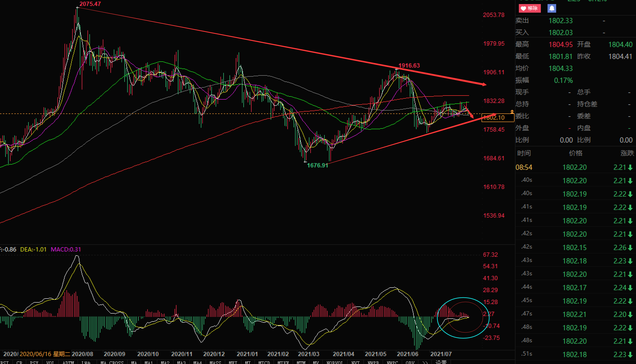
Task: Click the 2075.47 high price marker
Action: [x=90, y=4]
